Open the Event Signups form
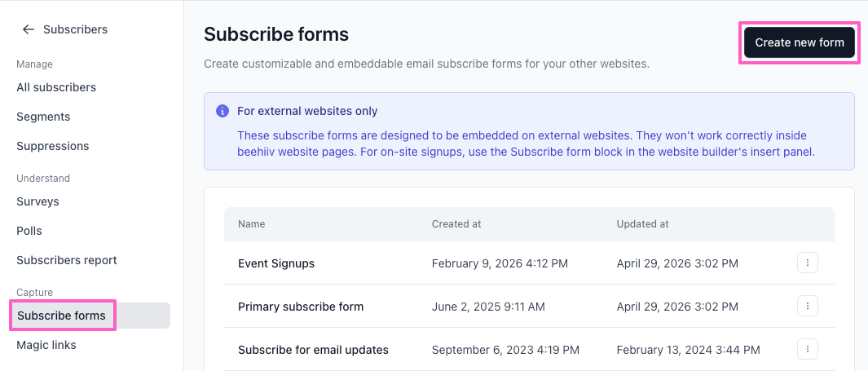Image resolution: width=868 pixels, height=371 pixels. click(276, 263)
